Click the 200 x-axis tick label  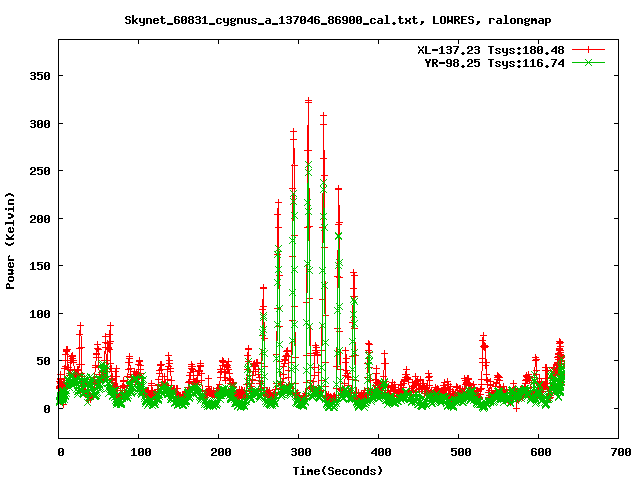pyautogui.click(x=221, y=452)
